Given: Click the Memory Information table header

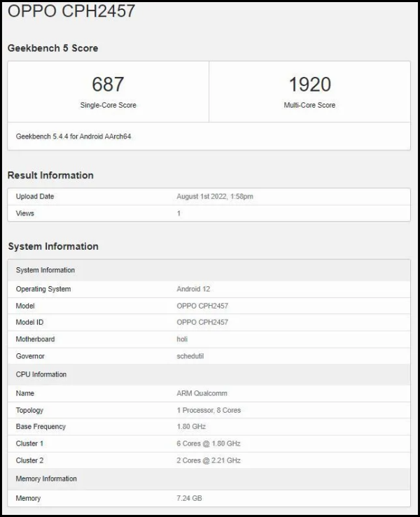Looking at the screenshot, I should [209, 479].
